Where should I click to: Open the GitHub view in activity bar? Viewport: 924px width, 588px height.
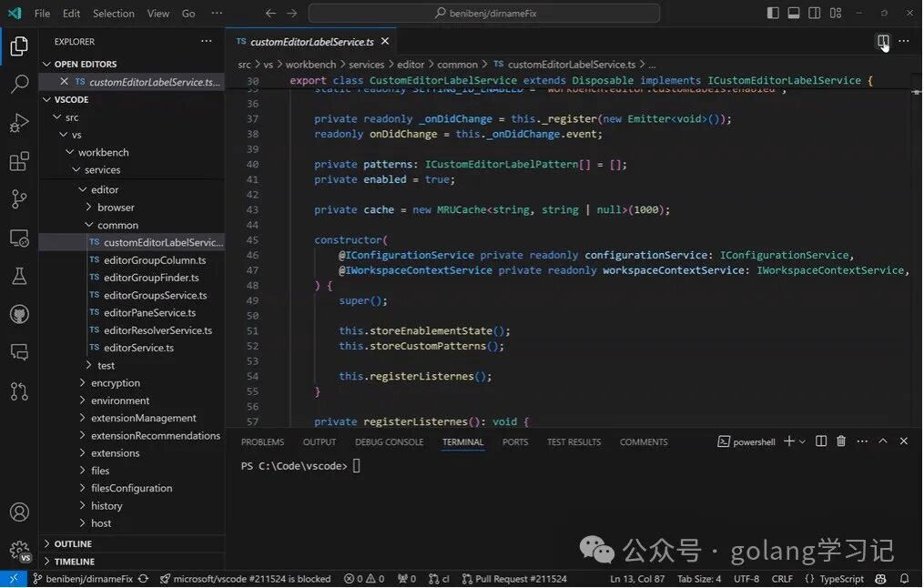[x=19, y=314]
